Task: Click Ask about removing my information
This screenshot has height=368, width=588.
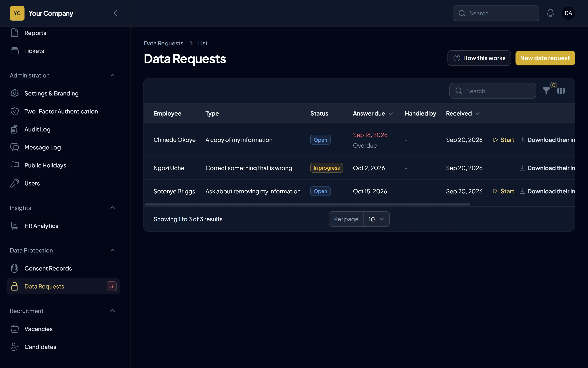Action: 253,191
